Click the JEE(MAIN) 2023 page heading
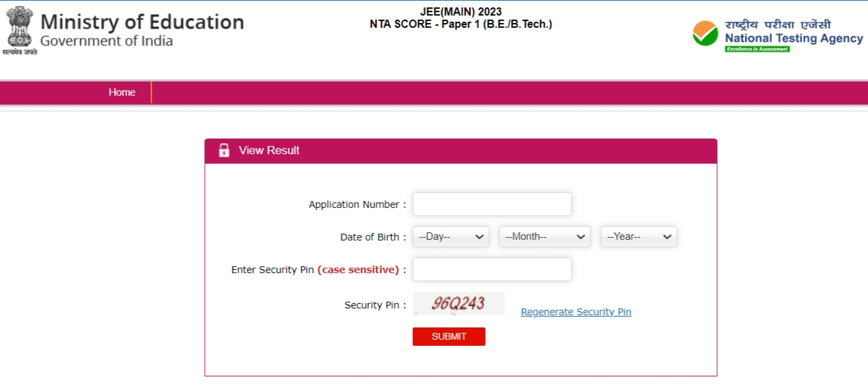The height and width of the screenshot is (388, 868). point(461,12)
